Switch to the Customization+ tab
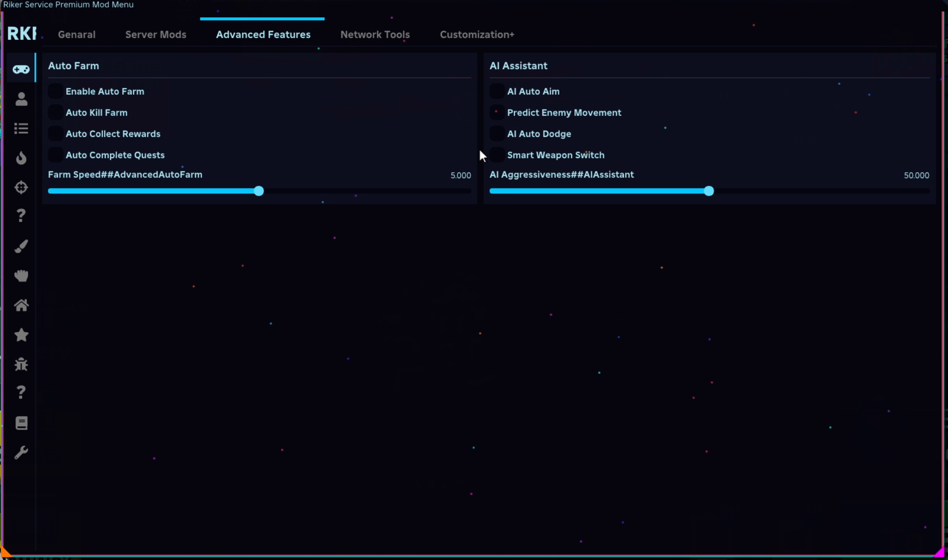The height and width of the screenshot is (560, 948). click(x=477, y=34)
